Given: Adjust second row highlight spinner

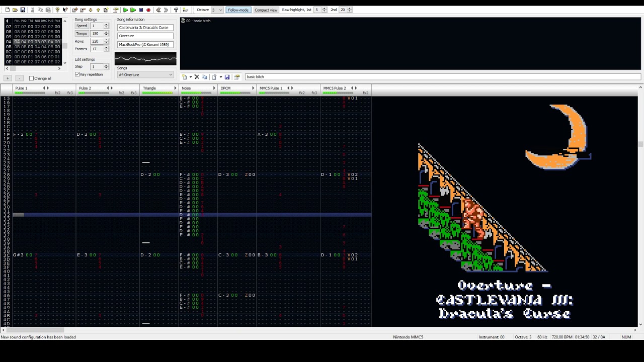Looking at the screenshot, I should 350,10.
